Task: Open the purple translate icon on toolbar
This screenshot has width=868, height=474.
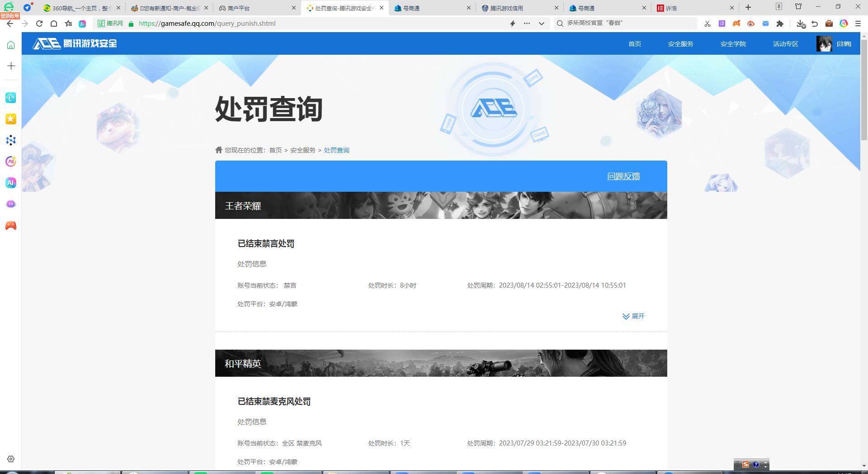Action: [x=722, y=24]
